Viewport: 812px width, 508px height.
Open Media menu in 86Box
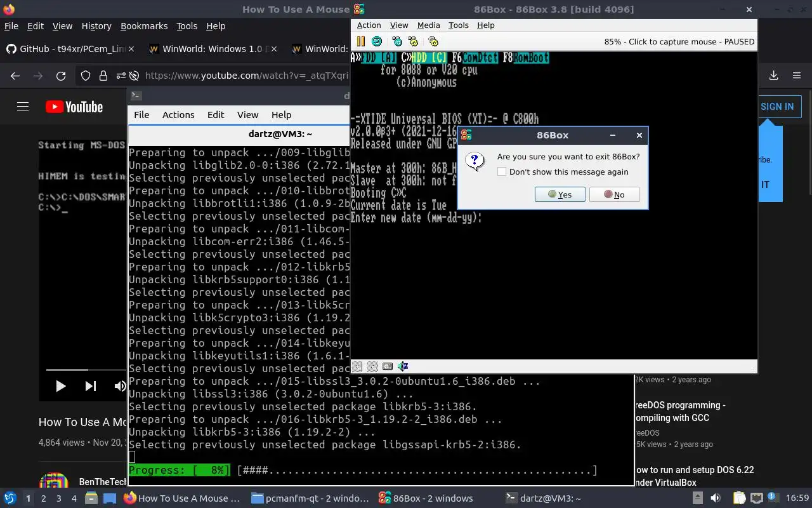(x=428, y=25)
